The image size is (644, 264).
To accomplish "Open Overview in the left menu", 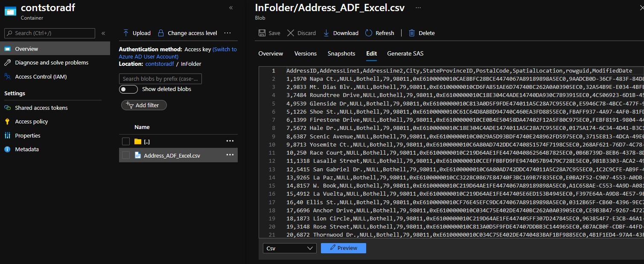I will 55,49.
